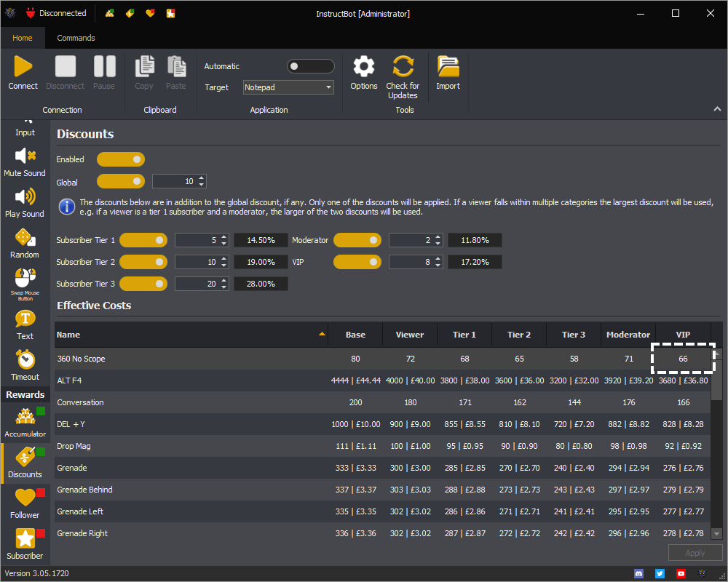Toggle the Moderator discount switch
This screenshot has height=582, width=728.
357,240
